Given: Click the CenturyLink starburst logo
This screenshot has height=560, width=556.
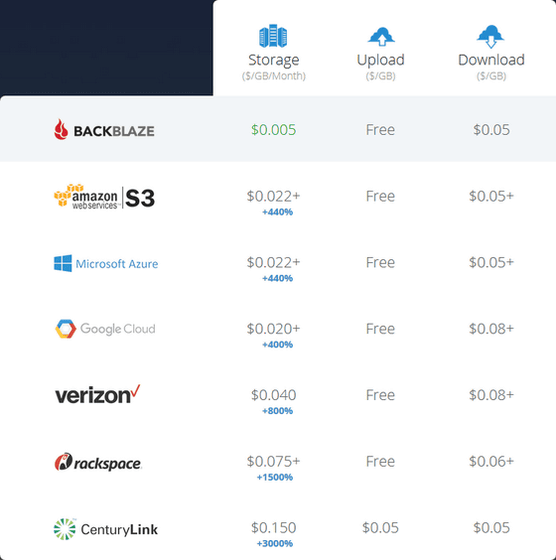Looking at the screenshot, I should (x=65, y=529).
